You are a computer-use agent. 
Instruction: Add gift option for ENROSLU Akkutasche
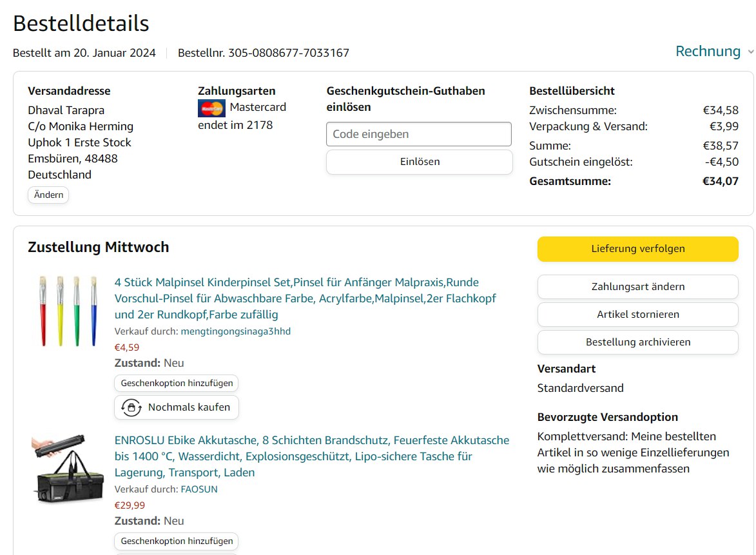(x=177, y=541)
